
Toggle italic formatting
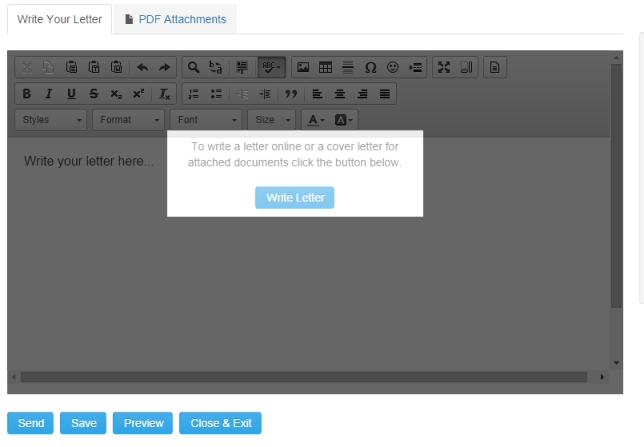[49, 94]
